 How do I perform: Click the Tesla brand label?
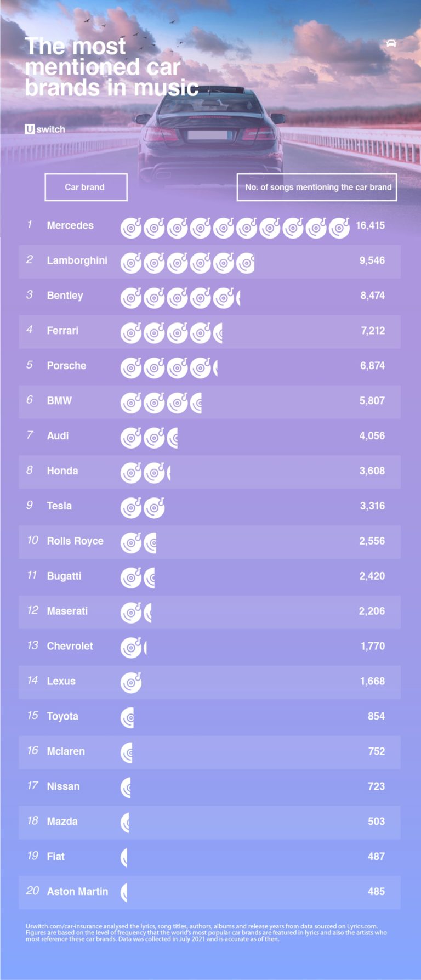(x=59, y=506)
